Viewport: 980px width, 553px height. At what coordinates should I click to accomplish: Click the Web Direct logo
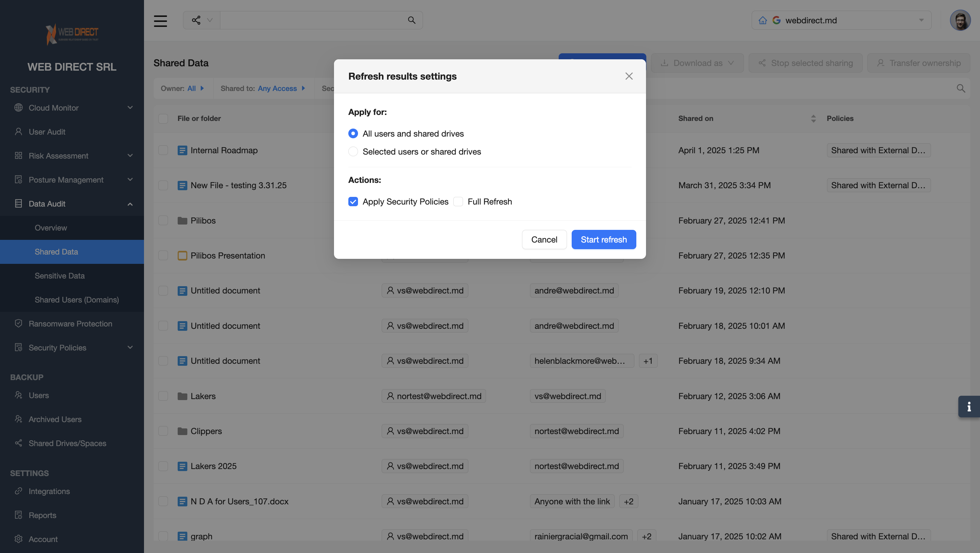72,34
